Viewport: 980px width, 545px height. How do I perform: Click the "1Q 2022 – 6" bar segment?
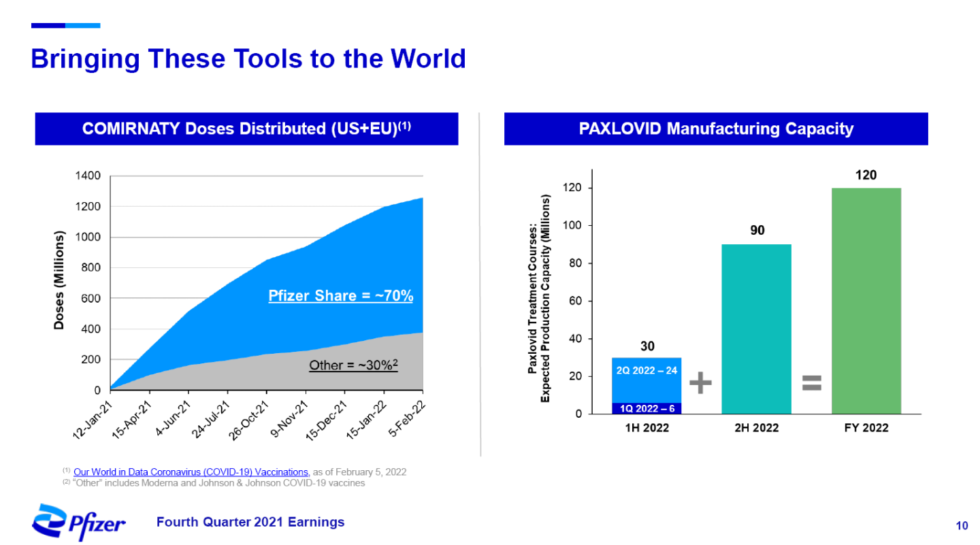point(647,408)
